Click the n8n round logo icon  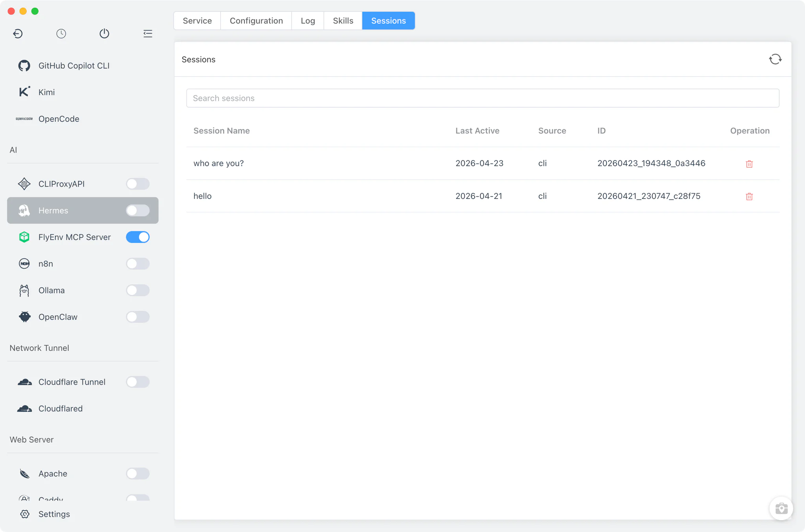[24, 264]
